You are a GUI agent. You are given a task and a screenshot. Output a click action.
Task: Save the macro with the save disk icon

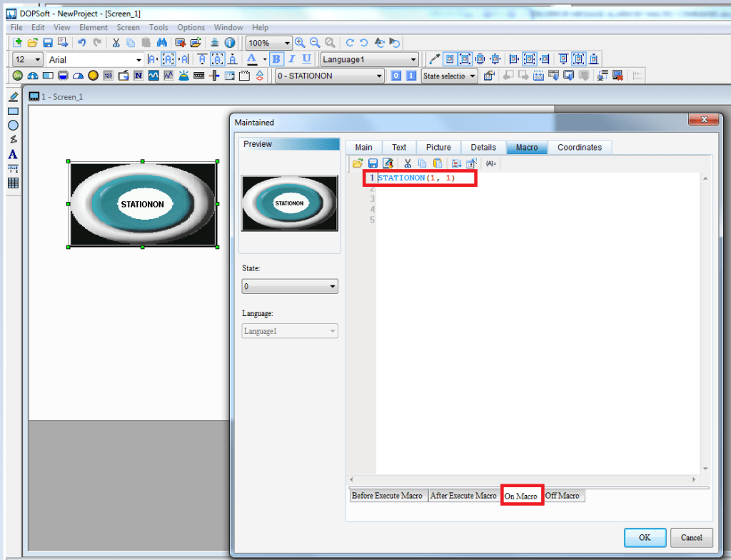372,163
